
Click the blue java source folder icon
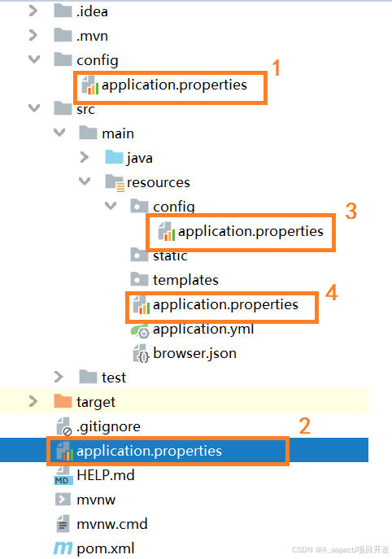point(114,157)
